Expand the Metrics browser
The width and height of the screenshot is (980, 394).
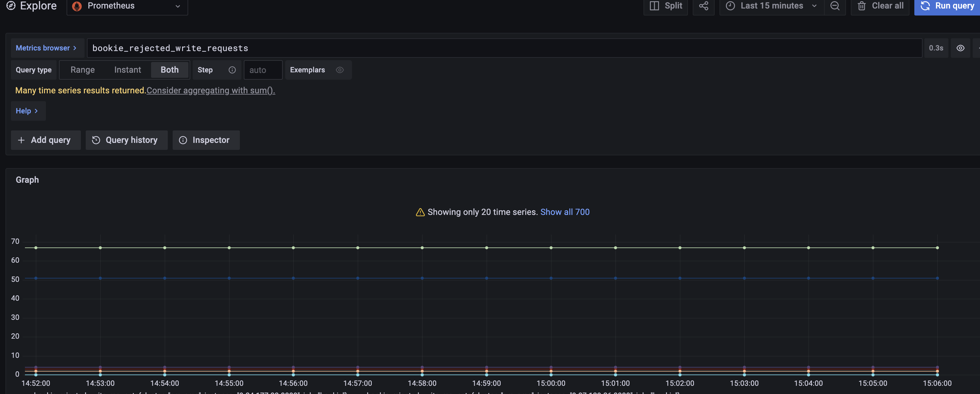coord(47,48)
